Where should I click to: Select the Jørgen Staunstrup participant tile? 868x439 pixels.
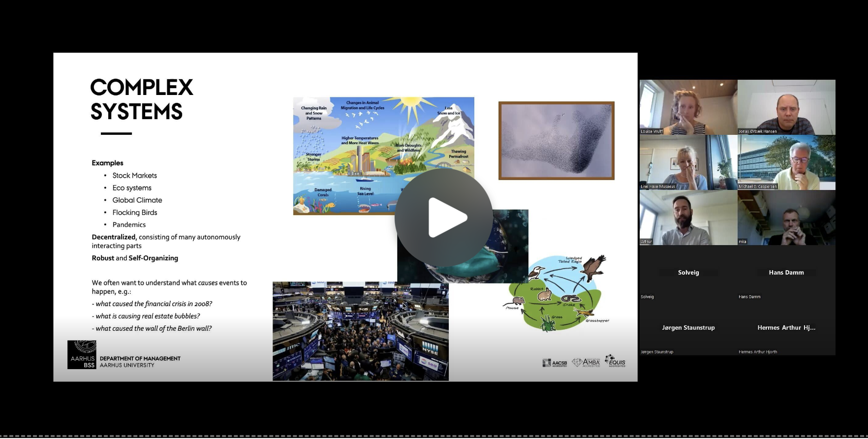(688, 328)
